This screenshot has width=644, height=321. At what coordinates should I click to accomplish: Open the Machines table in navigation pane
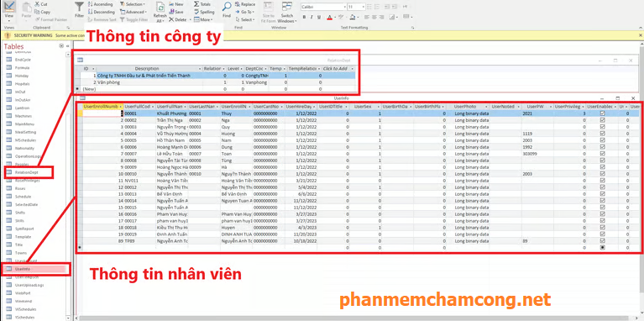[24, 116]
